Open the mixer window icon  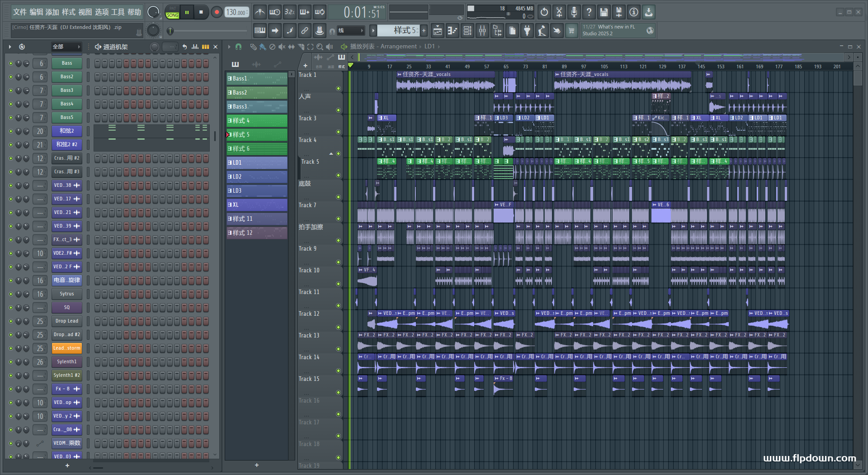pyautogui.click(x=482, y=31)
